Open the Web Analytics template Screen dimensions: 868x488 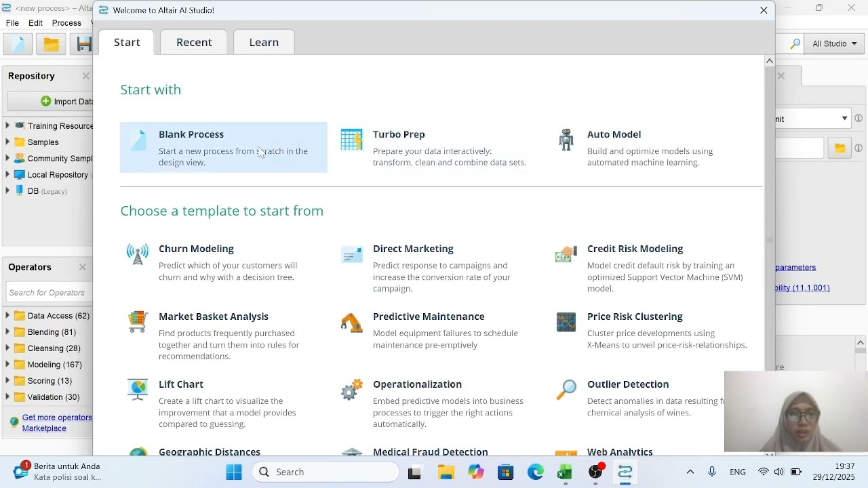(620, 451)
